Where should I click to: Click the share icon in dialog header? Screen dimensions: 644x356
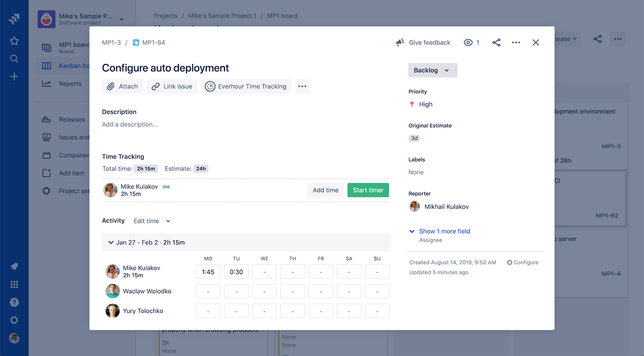(496, 42)
